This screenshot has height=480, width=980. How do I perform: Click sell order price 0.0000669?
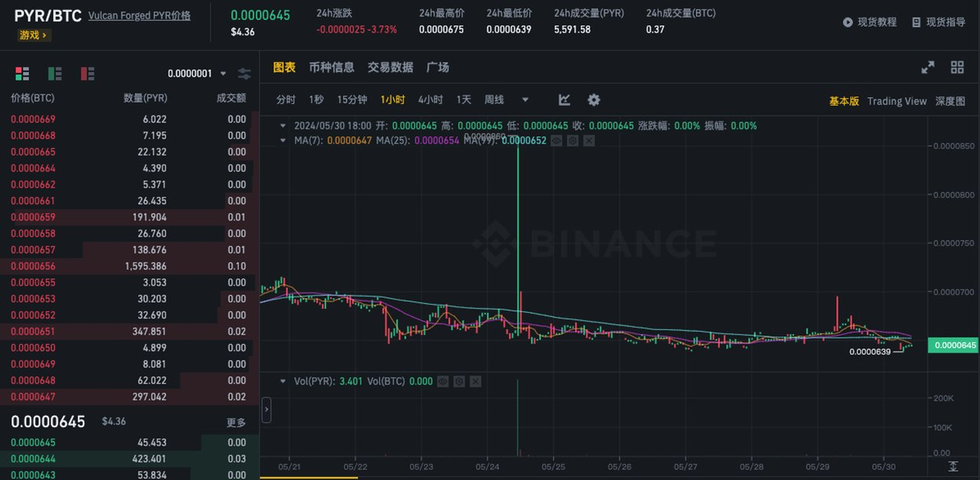point(33,119)
